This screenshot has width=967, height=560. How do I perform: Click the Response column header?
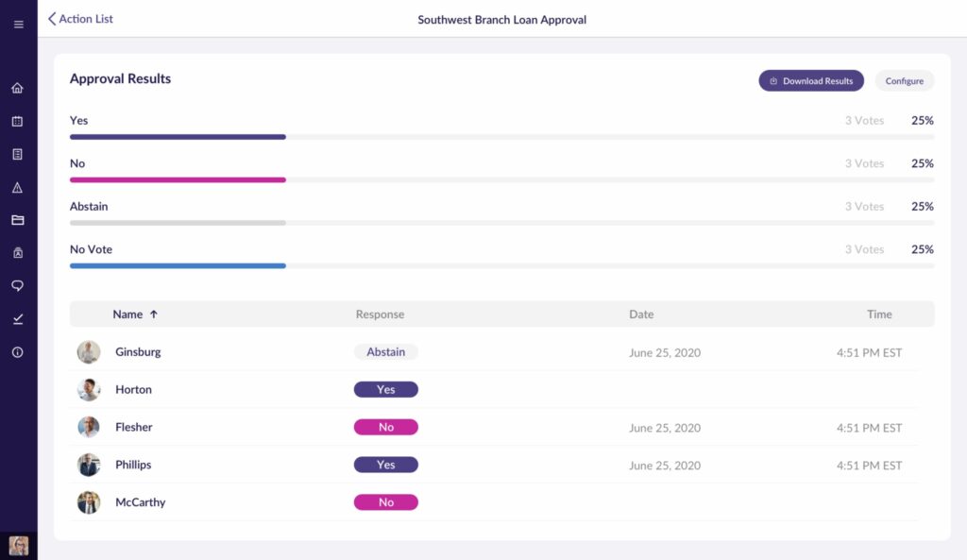click(380, 314)
